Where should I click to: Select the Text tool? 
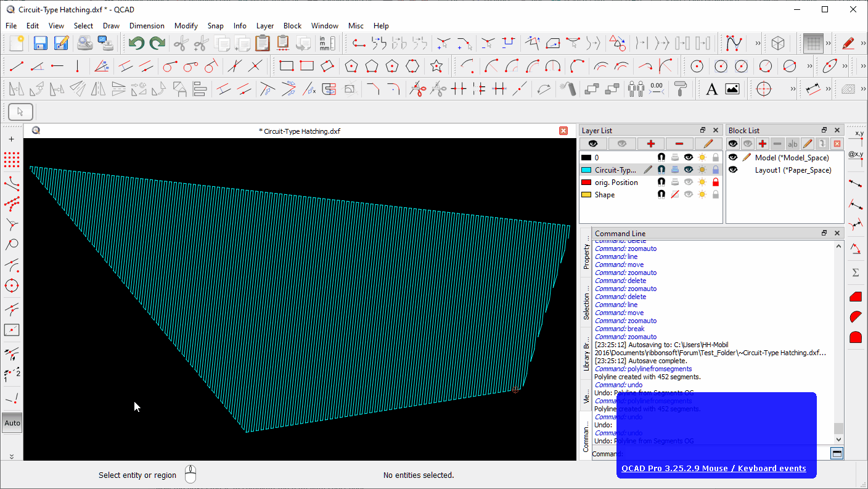pos(712,89)
